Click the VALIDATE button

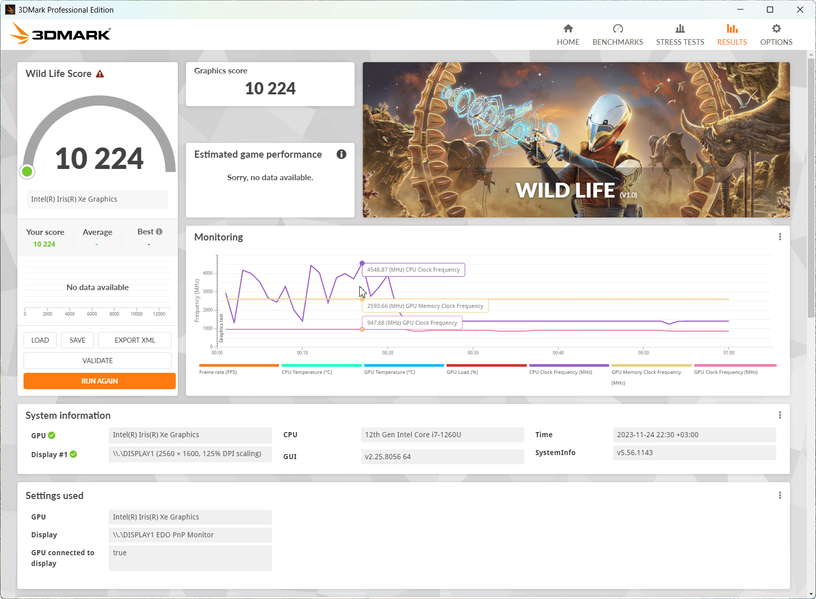pyautogui.click(x=97, y=360)
